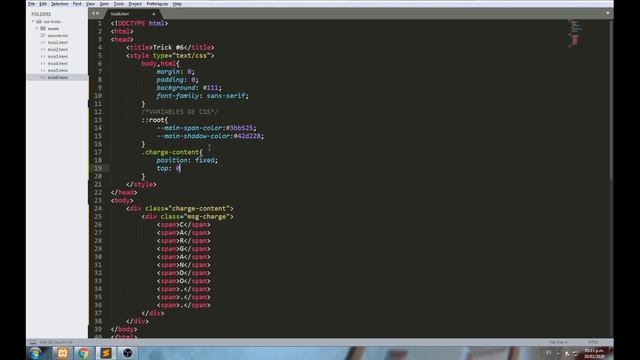Open the Preferences menu

[x=157, y=4]
